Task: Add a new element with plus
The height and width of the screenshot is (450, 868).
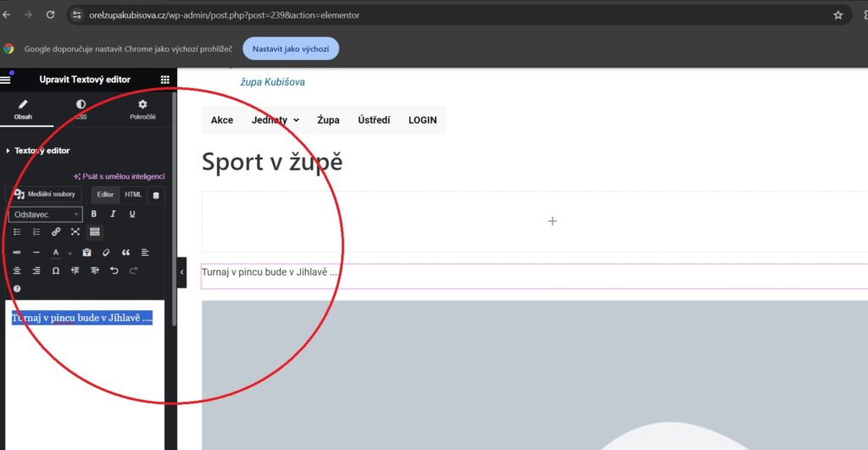Action: pos(553,221)
